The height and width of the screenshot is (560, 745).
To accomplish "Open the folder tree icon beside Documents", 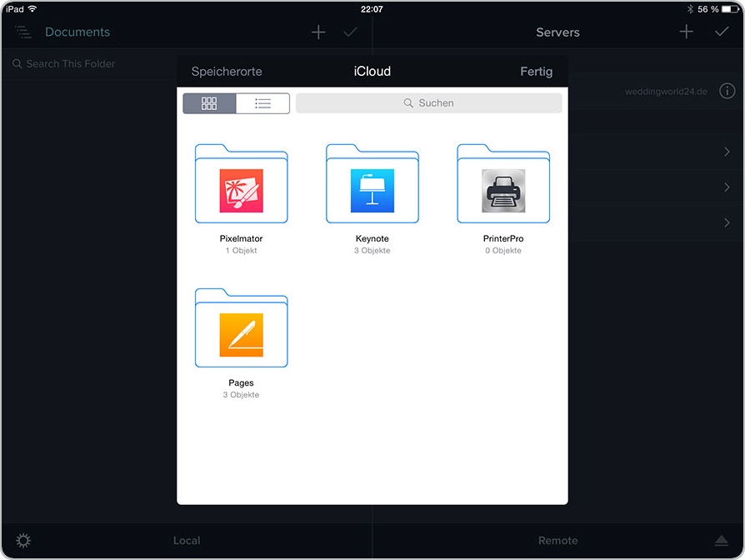I will pyautogui.click(x=22, y=32).
